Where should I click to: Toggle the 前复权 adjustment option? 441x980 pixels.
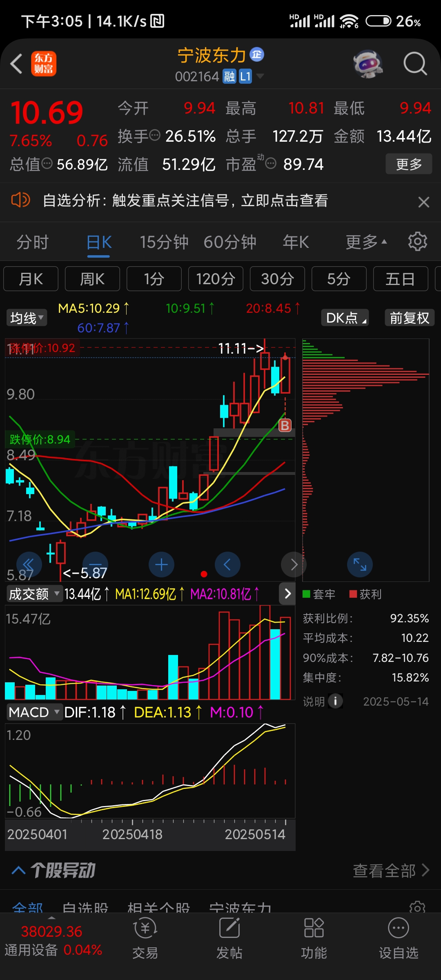pyautogui.click(x=410, y=318)
